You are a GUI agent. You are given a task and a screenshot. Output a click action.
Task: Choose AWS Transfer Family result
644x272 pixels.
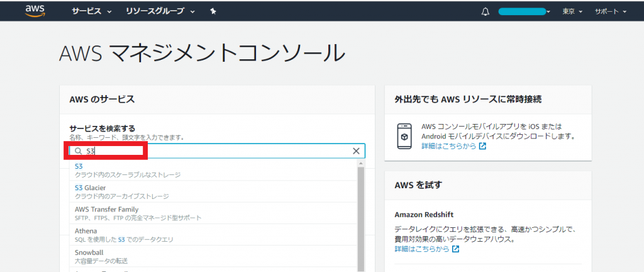[x=213, y=213]
